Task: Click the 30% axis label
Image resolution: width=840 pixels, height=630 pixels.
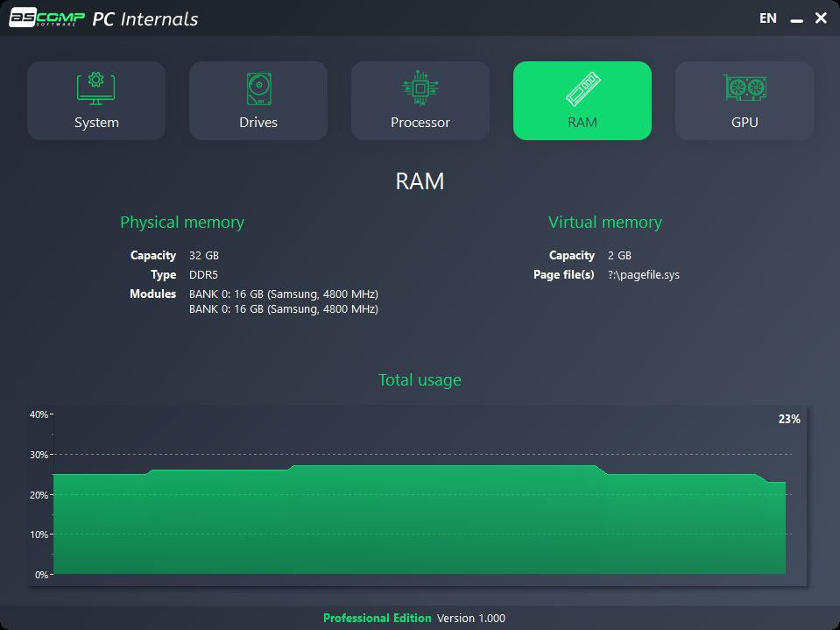Action: (39, 455)
